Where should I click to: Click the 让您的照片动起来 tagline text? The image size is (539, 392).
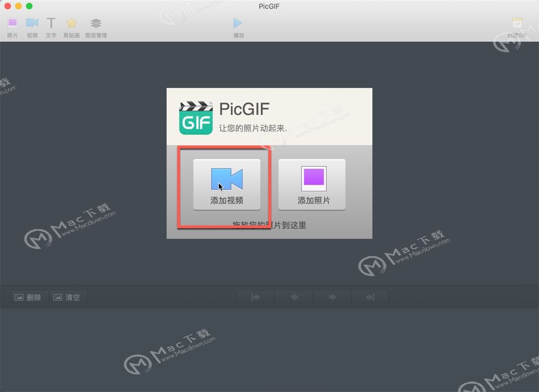253,128
